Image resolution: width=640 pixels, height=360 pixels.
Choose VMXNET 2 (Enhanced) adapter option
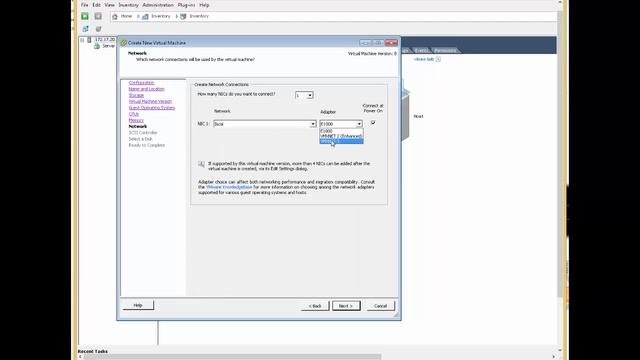point(341,136)
